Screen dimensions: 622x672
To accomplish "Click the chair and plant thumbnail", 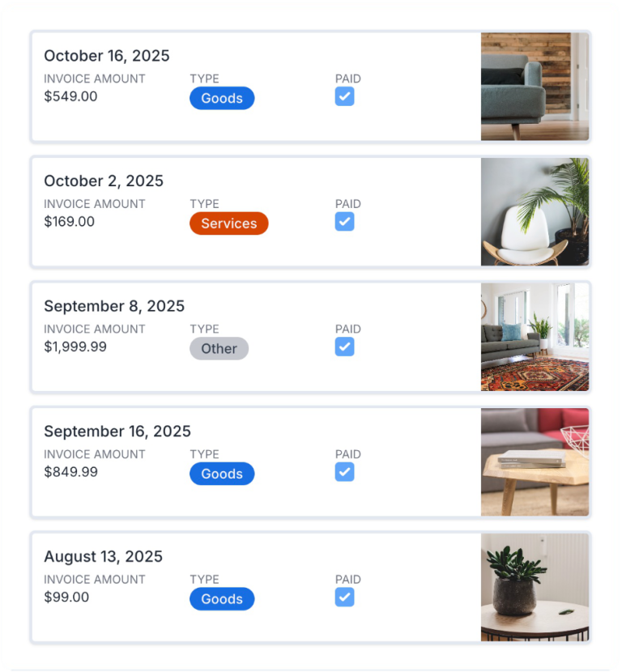I will (x=535, y=211).
